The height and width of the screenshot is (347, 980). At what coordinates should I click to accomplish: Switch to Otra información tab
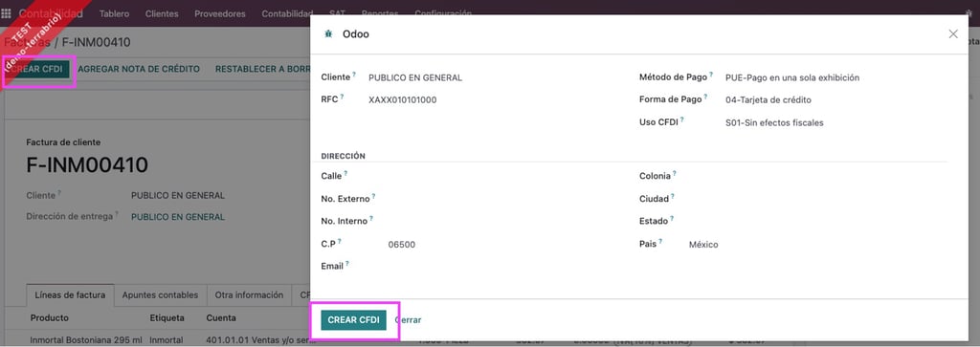tap(249, 294)
